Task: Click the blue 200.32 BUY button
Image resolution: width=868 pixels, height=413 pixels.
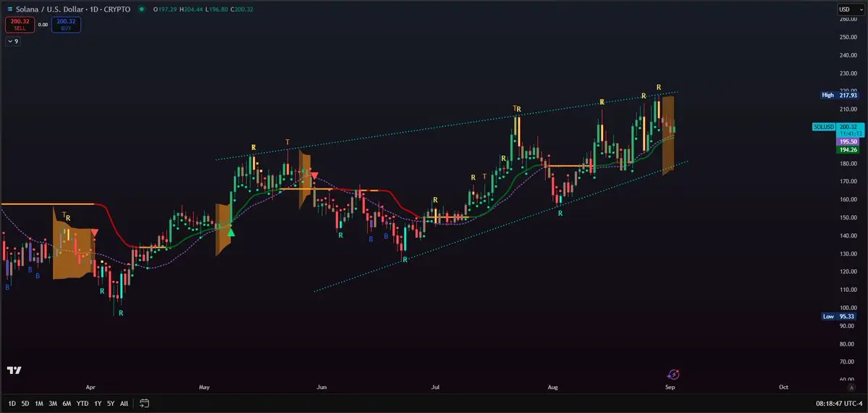Action: 66,25
